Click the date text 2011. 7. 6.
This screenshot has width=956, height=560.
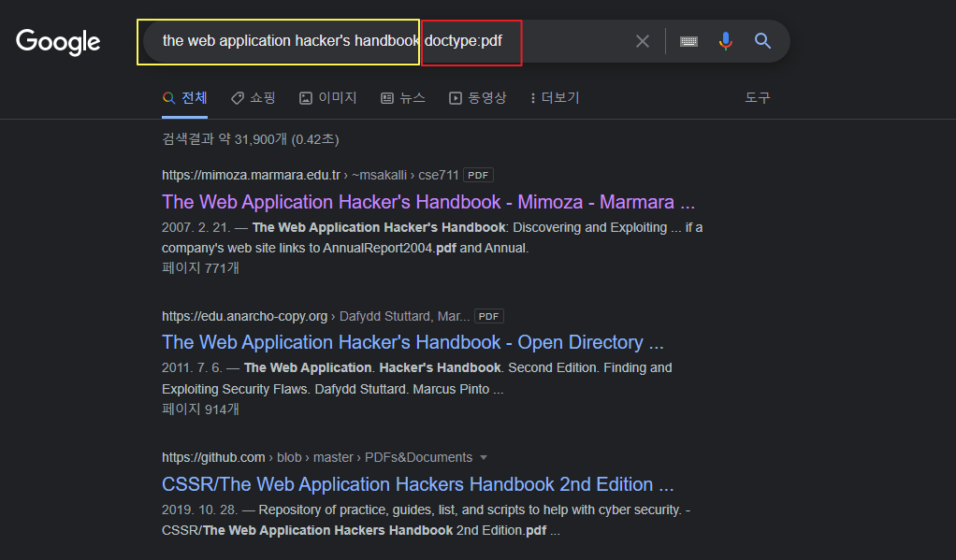(192, 368)
